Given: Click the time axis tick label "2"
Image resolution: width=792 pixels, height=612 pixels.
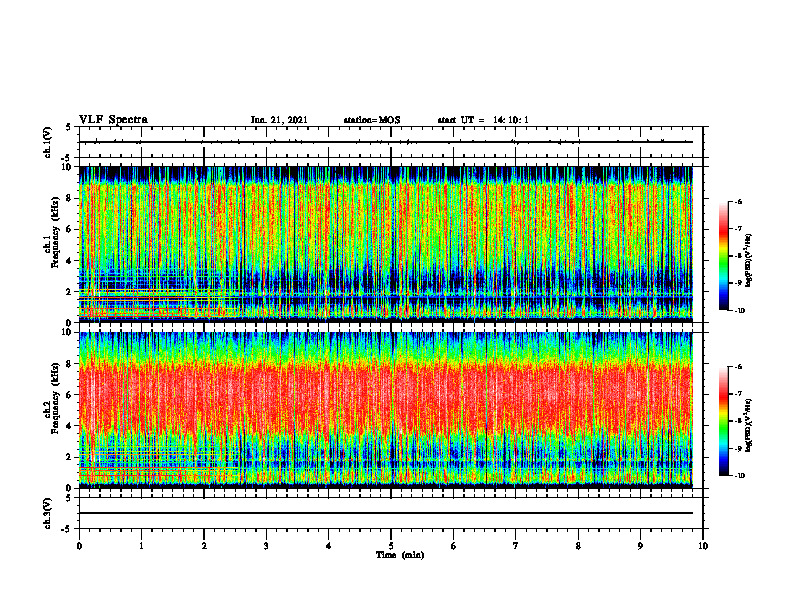Looking at the screenshot, I should pyautogui.click(x=204, y=546).
